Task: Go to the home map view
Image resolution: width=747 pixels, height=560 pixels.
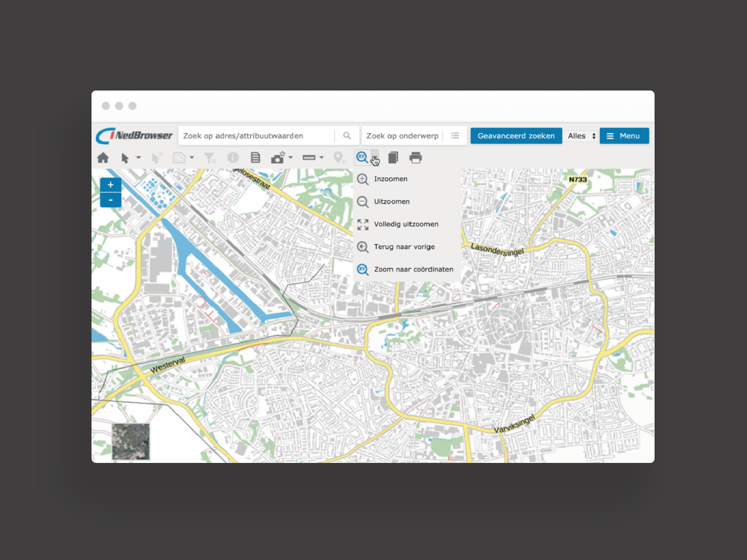Action: click(103, 158)
